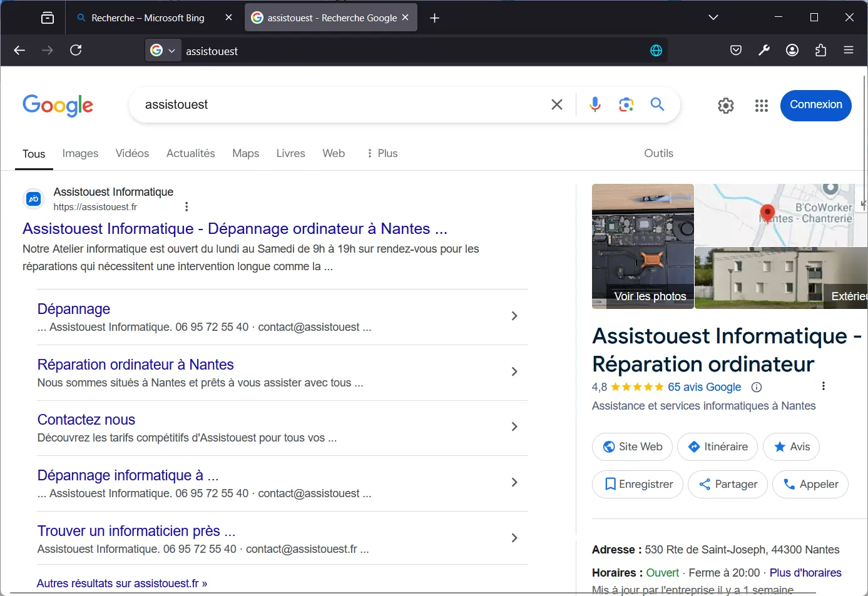
Task: Select the Tous results tab
Action: (34, 154)
